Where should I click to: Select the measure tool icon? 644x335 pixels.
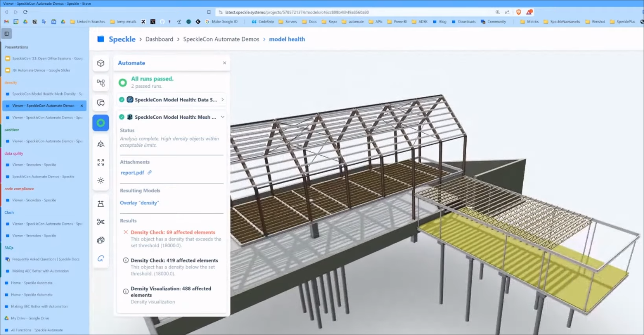[101, 204]
